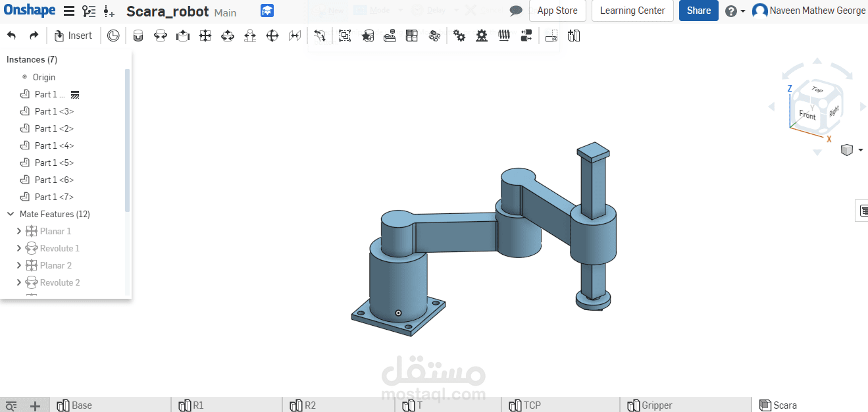Image resolution: width=868 pixels, height=412 pixels.
Task: Click the fixed indicator on first Part 1
Action: (x=75, y=95)
